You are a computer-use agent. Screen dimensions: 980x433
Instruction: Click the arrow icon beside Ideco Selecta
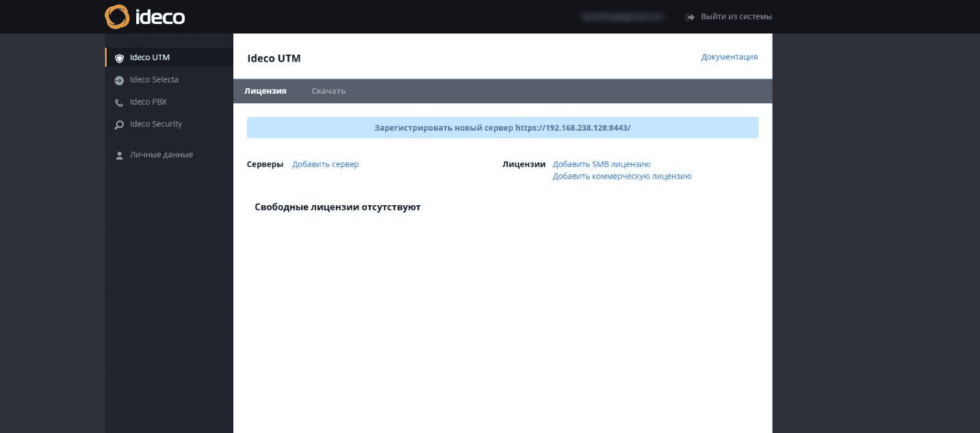(119, 80)
